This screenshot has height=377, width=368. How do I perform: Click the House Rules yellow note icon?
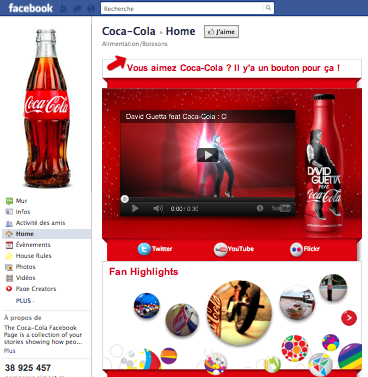click(9, 256)
